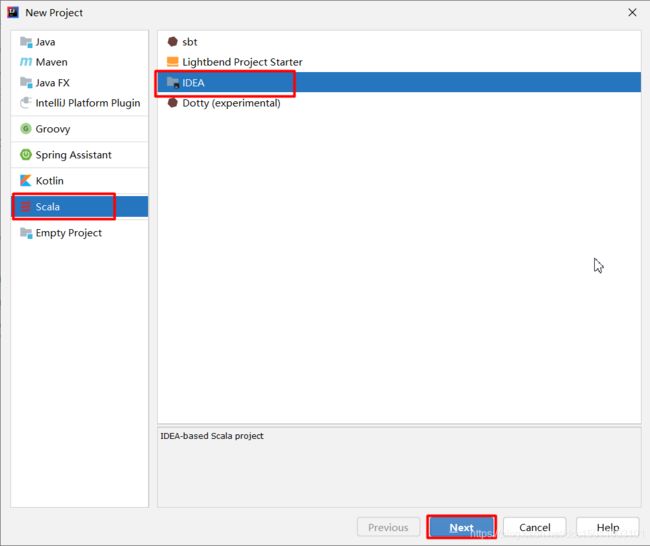This screenshot has height=546, width=650.
Task: Select sbt as Scala project template
Action: click(x=399, y=41)
